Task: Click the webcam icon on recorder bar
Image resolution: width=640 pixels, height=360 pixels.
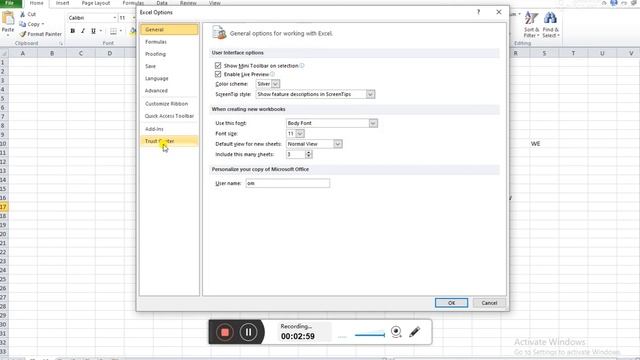Action: (x=396, y=332)
